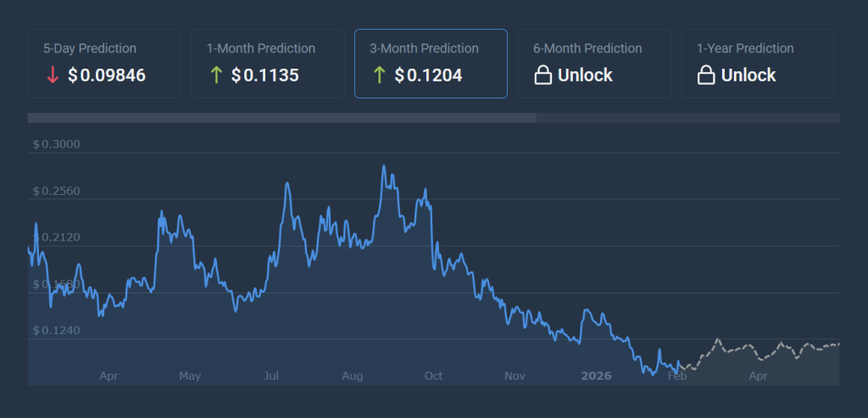This screenshot has height=418, width=868.
Task: Click the Aug label on the time axis
Action: (x=353, y=376)
